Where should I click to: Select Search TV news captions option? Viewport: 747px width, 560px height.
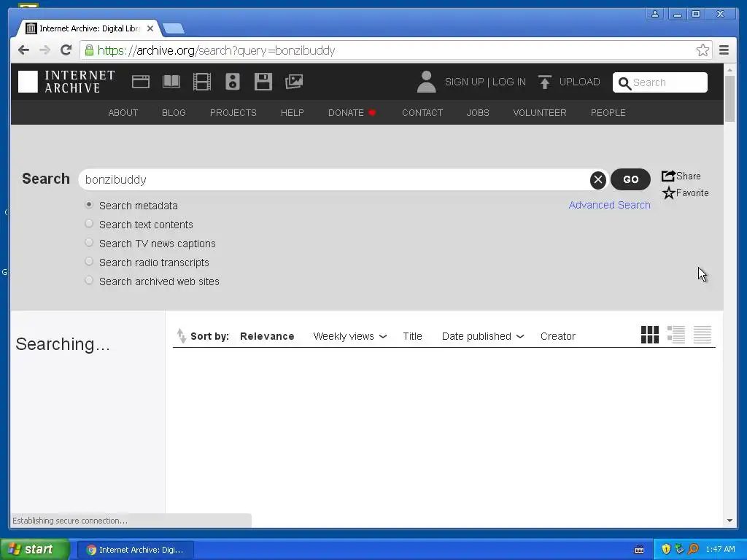[x=88, y=242]
